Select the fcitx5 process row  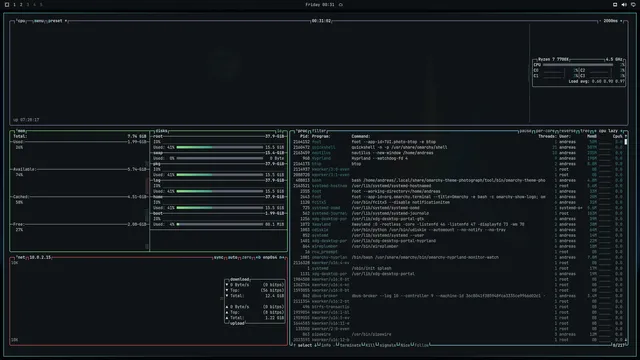458,202
